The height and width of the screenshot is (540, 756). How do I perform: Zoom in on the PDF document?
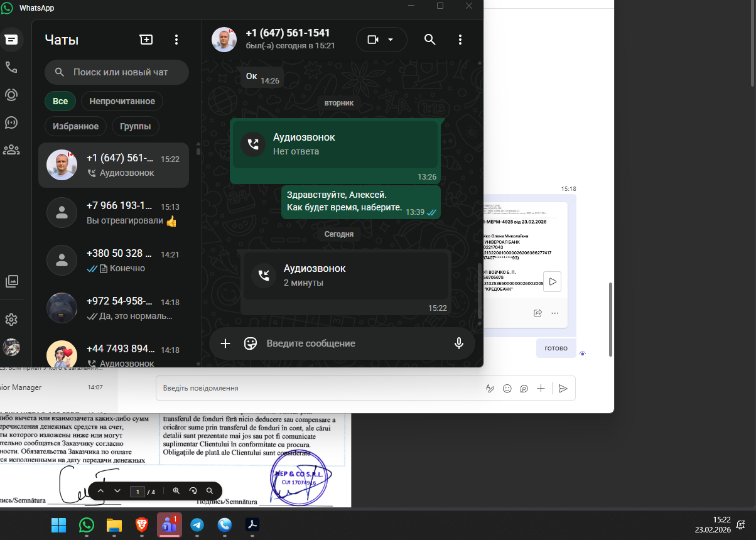[x=176, y=491]
